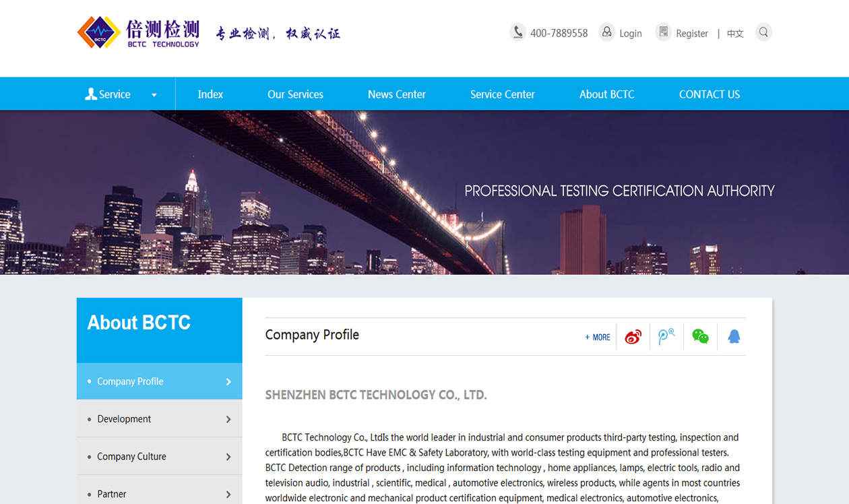Open the Index navigation tab

[x=210, y=94]
